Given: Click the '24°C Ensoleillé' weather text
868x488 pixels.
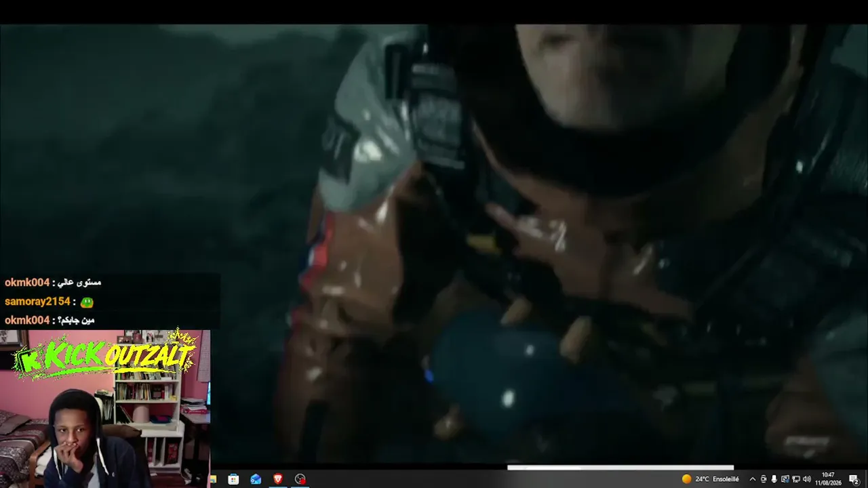Looking at the screenshot, I should (717, 479).
